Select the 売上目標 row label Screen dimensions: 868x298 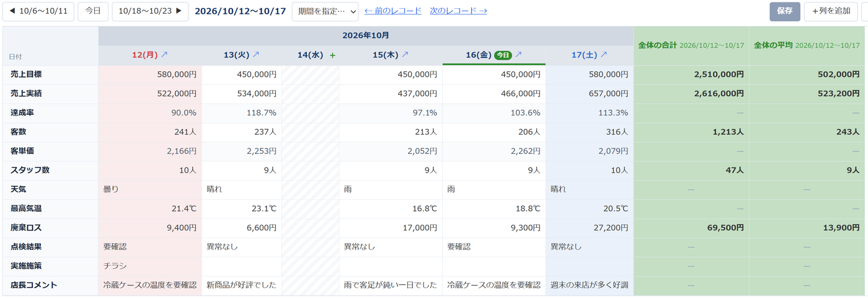[51, 74]
